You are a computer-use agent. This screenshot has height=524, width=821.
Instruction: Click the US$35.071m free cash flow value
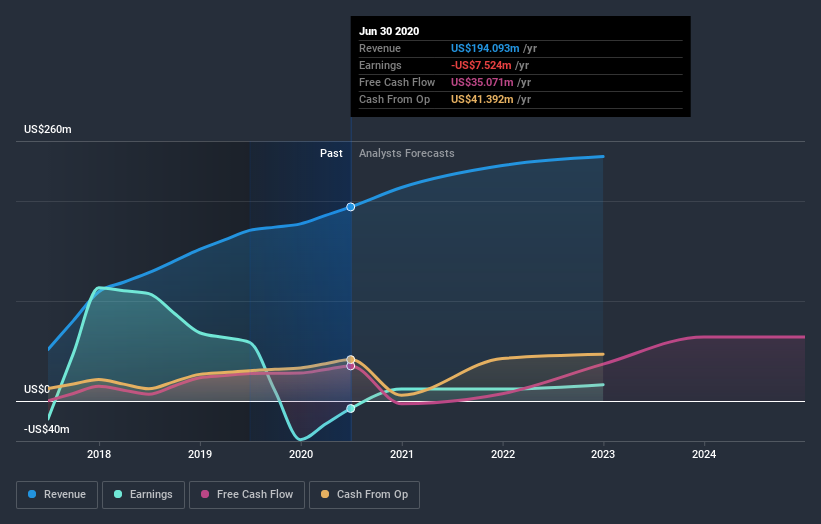click(482, 82)
